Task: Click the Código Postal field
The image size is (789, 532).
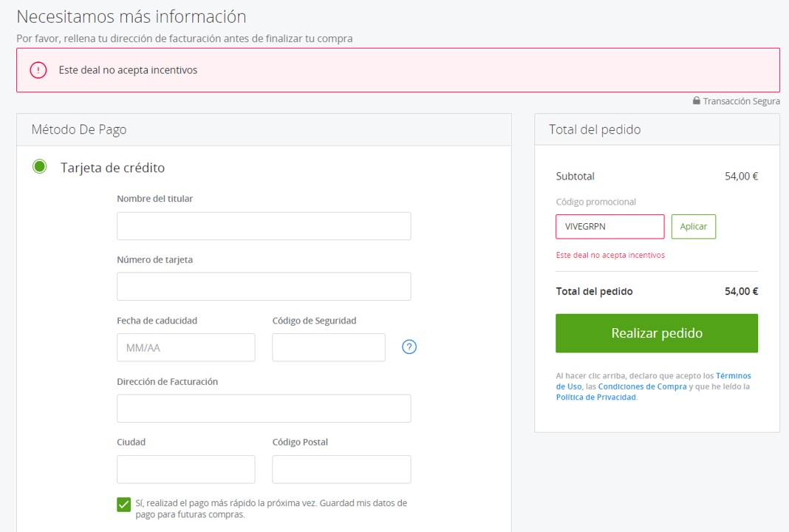Action: click(341, 469)
